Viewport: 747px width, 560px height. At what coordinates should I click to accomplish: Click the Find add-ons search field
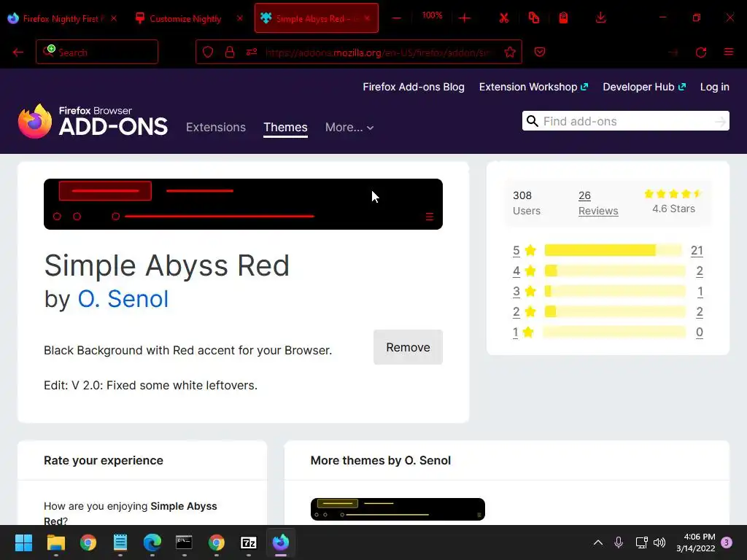point(625,122)
